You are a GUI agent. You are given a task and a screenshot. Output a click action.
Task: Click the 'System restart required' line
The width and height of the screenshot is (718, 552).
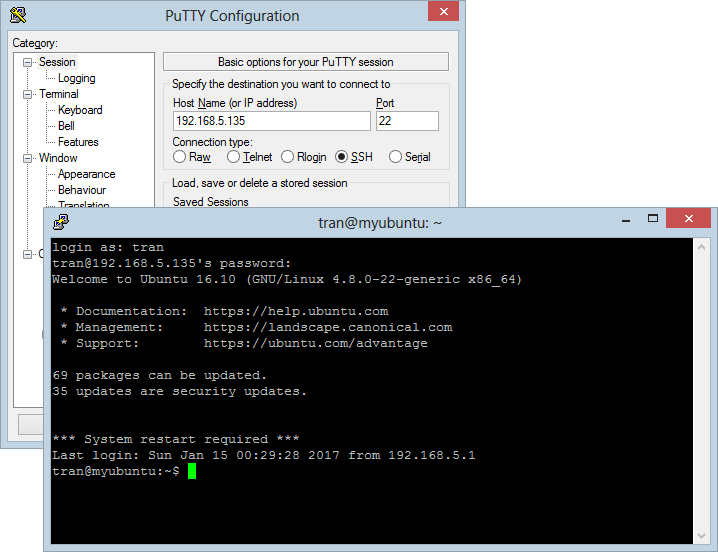[176, 439]
